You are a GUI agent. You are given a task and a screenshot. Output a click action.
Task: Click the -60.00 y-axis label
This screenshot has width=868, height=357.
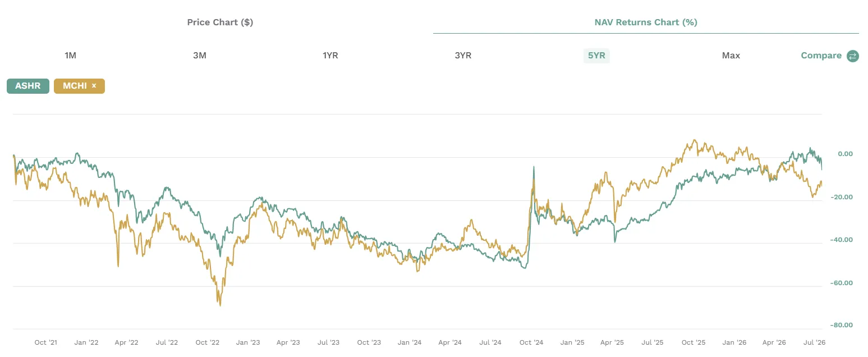click(x=841, y=283)
